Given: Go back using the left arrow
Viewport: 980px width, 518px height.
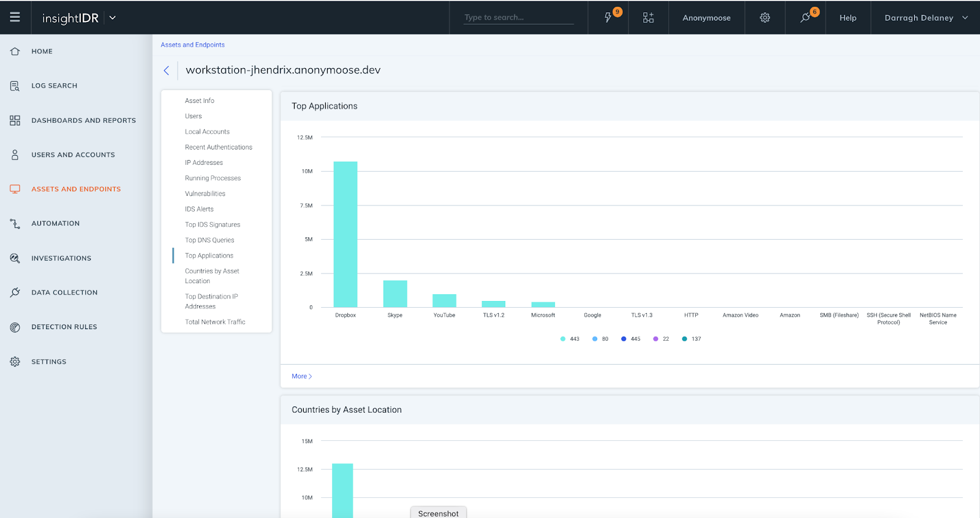Looking at the screenshot, I should point(166,70).
